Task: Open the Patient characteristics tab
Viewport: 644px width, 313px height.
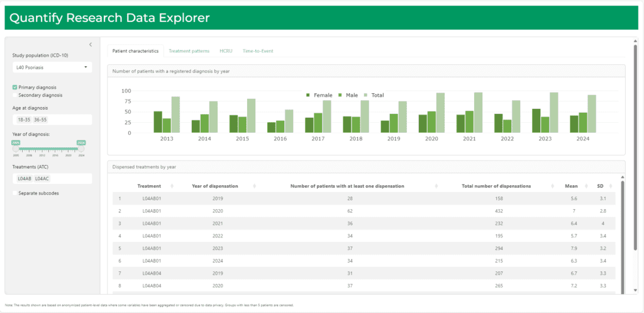Action: click(x=136, y=51)
